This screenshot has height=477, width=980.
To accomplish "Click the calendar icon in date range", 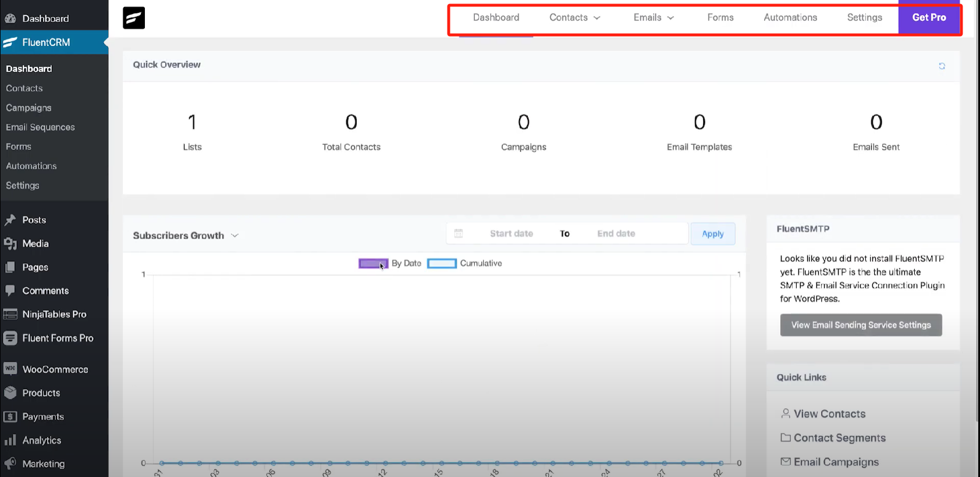I will click(459, 233).
